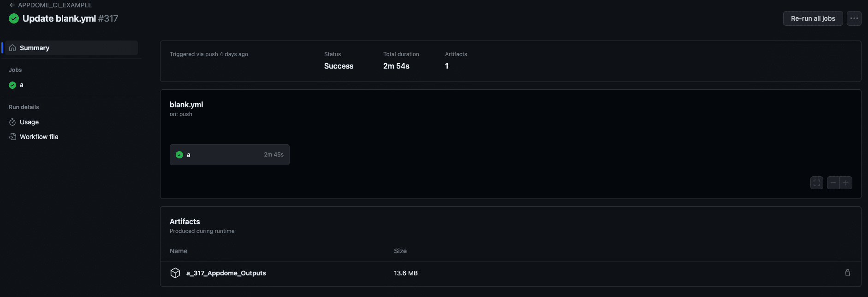
Task: Zoom in the workflow graph
Action: 846,183
